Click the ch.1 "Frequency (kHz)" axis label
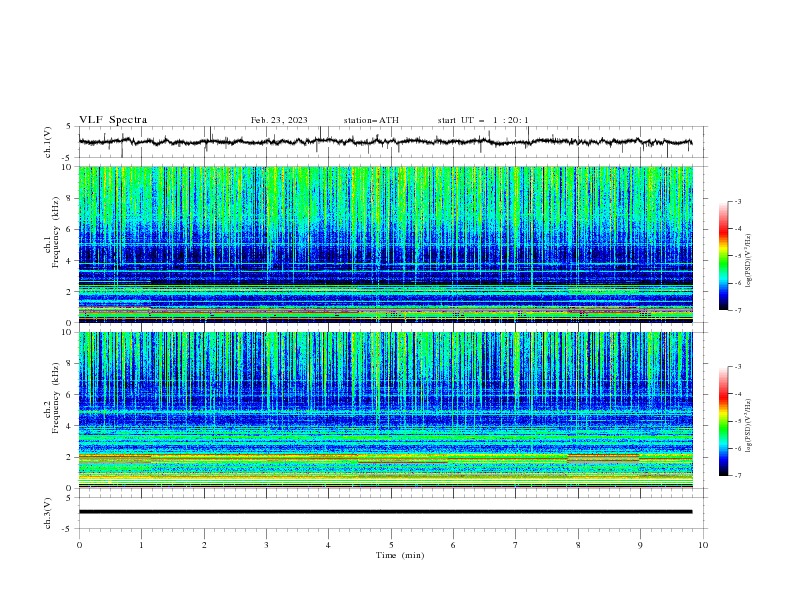Viewport: 792px width, 612px height. (56, 233)
